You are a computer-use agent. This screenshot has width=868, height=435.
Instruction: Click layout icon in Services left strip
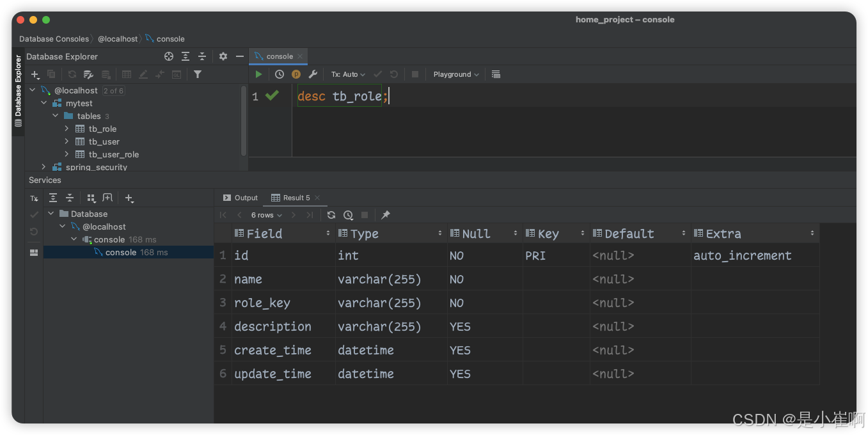point(35,253)
